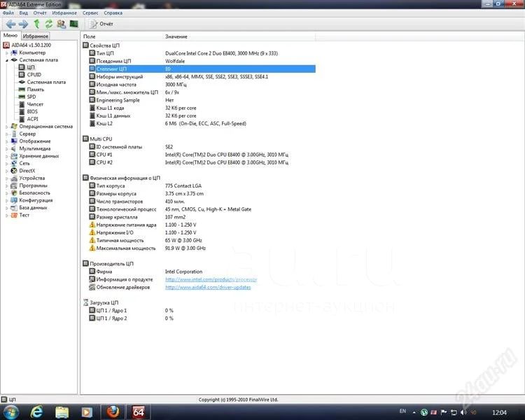The height and width of the screenshot is (420, 525).
Task: Open the Файл menu
Action: [x=8, y=13]
